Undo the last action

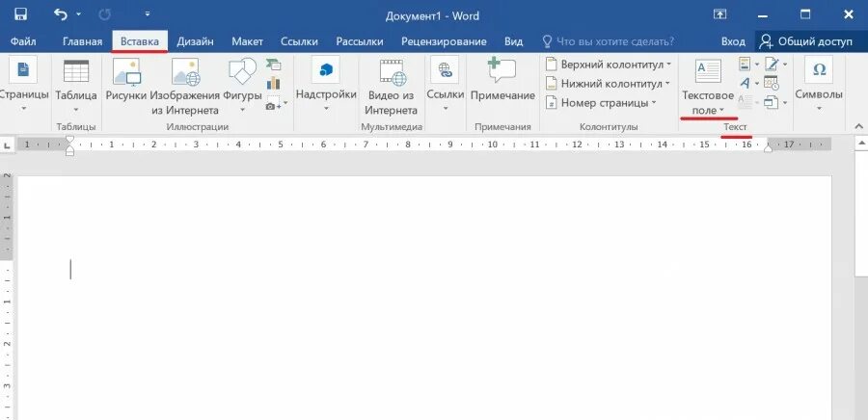(61, 14)
